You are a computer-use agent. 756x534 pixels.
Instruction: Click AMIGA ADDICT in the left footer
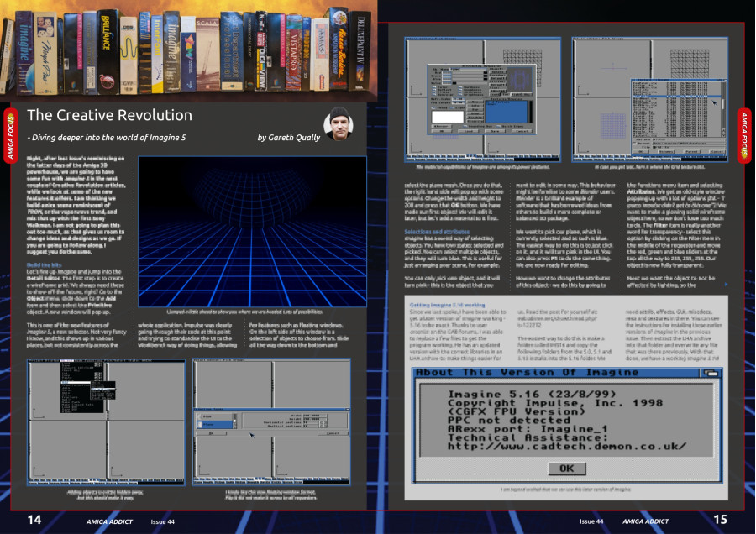click(109, 521)
